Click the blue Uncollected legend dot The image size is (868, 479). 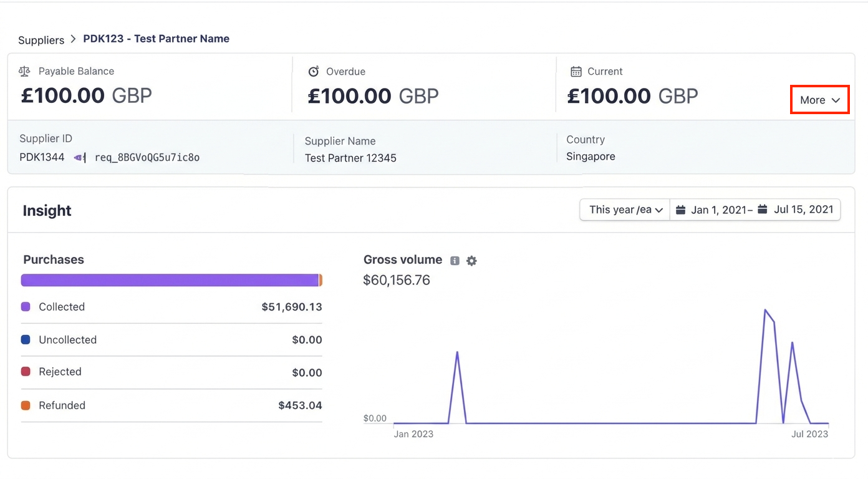(x=26, y=340)
